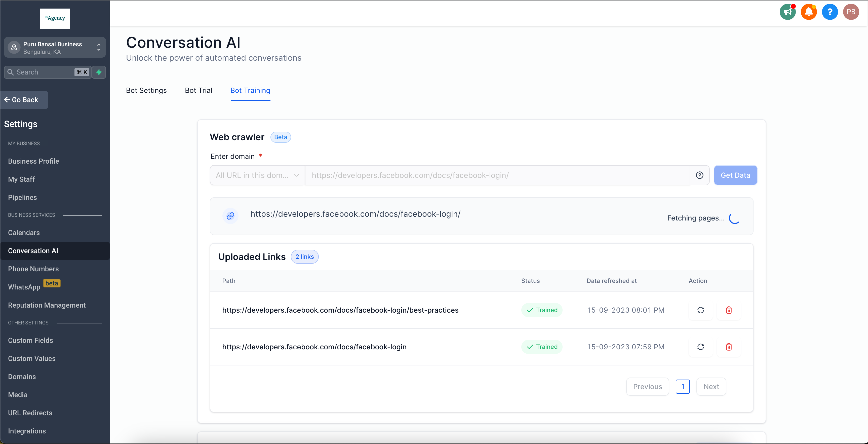Refresh the best-practices link data
Screen dimensions: 868x444
tap(700, 310)
